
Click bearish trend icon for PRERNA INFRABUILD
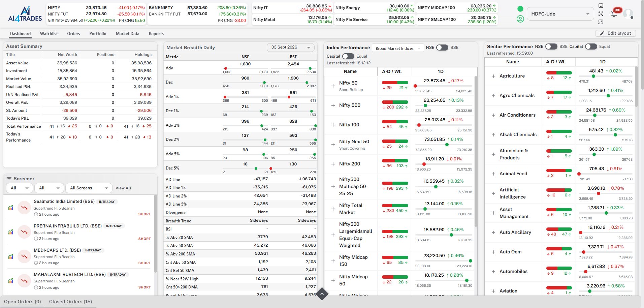pyautogui.click(x=24, y=232)
